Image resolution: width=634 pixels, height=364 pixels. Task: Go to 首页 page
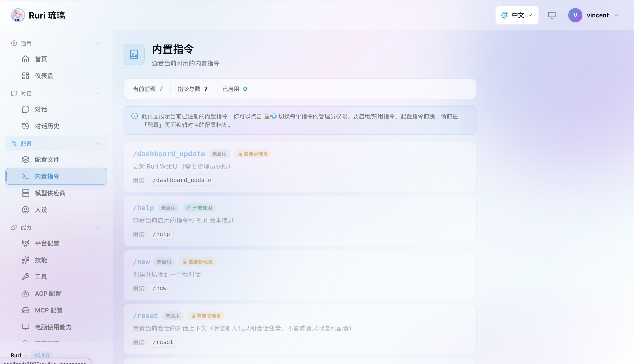click(x=56, y=59)
